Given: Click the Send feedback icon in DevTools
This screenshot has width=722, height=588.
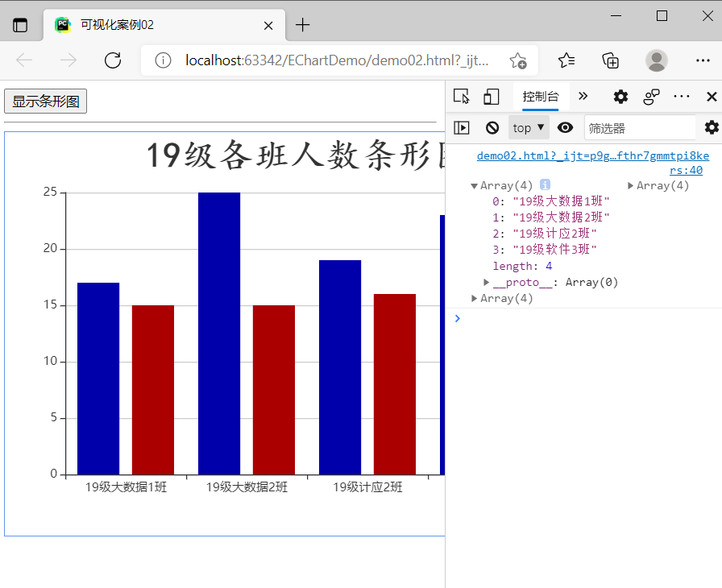Looking at the screenshot, I should [x=651, y=96].
